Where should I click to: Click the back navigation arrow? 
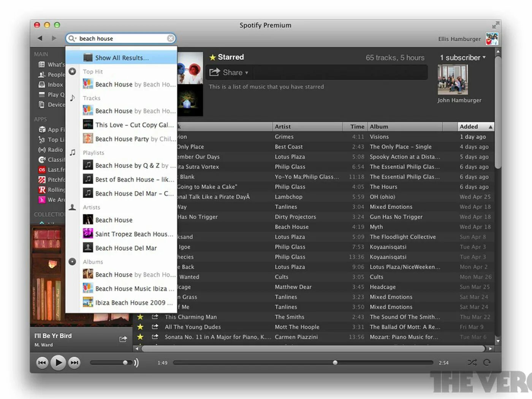pyautogui.click(x=40, y=38)
